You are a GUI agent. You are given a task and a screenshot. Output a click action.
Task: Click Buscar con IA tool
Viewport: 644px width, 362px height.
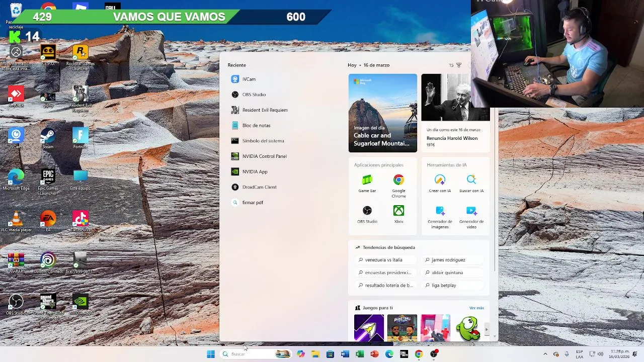pos(471,184)
